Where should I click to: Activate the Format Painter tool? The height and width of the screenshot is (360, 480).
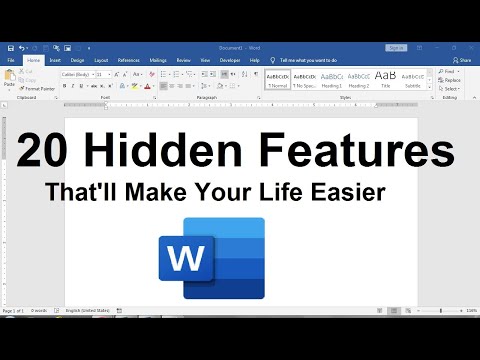37,89
